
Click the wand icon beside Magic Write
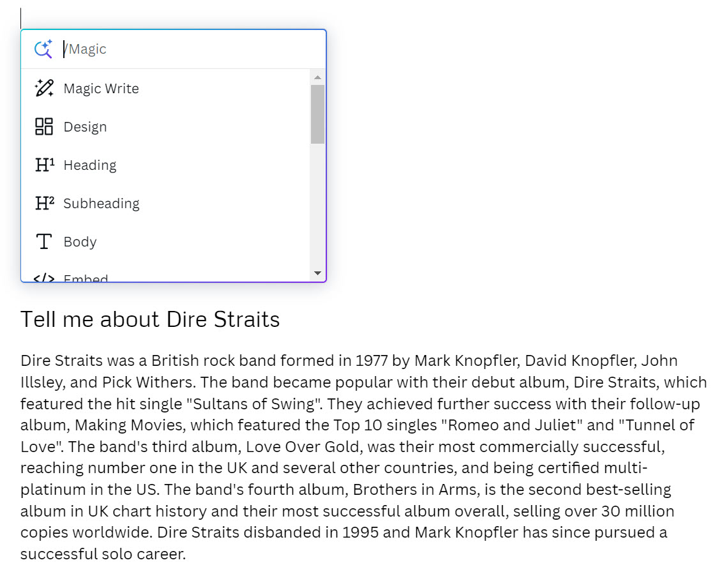pyautogui.click(x=44, y=88)
